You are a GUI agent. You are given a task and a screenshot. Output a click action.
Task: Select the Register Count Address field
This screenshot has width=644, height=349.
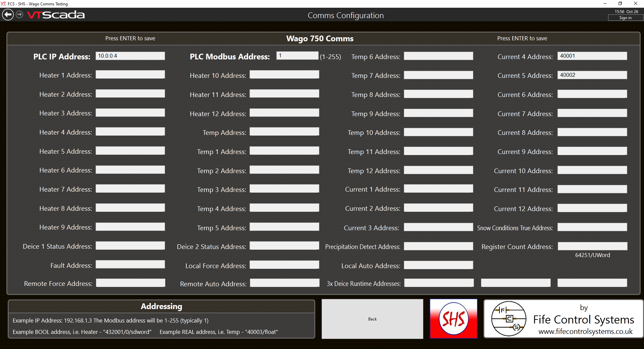click(592, 246)
